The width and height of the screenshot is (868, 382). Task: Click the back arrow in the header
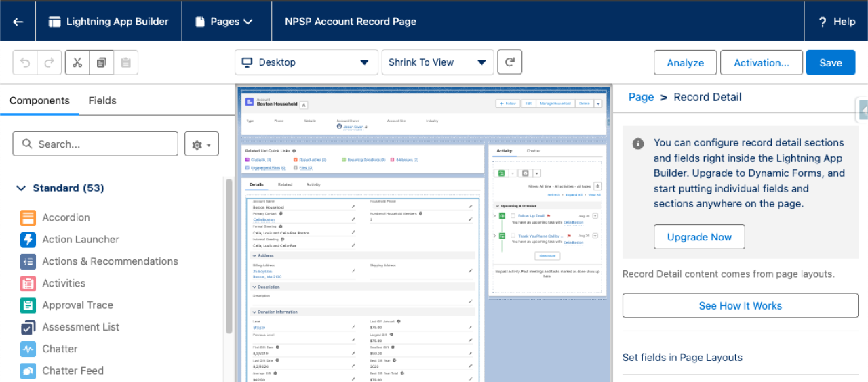click(18, 22)
